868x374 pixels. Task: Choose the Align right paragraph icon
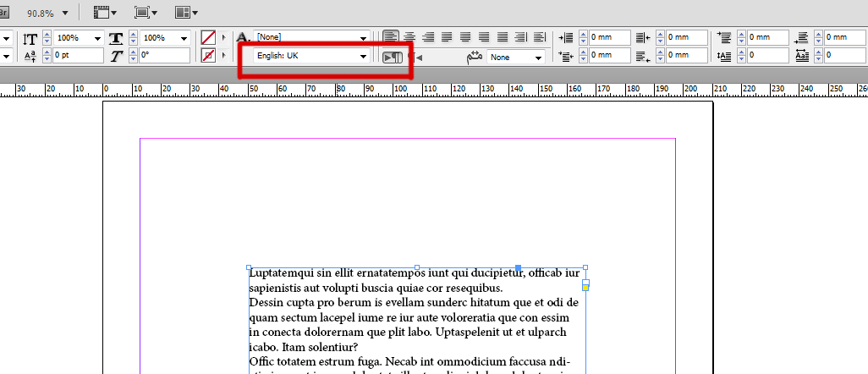[428, 37]
